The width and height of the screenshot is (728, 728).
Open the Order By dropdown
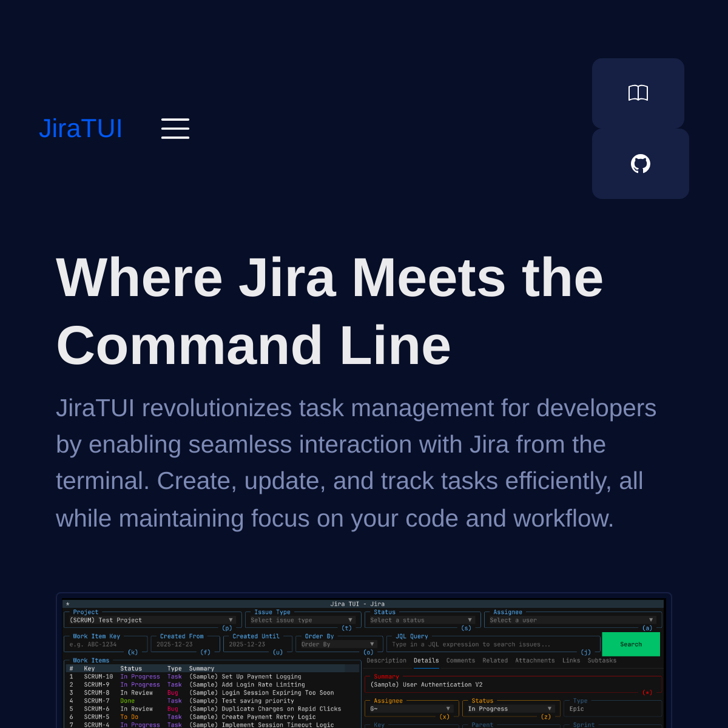tap(339, 644)
